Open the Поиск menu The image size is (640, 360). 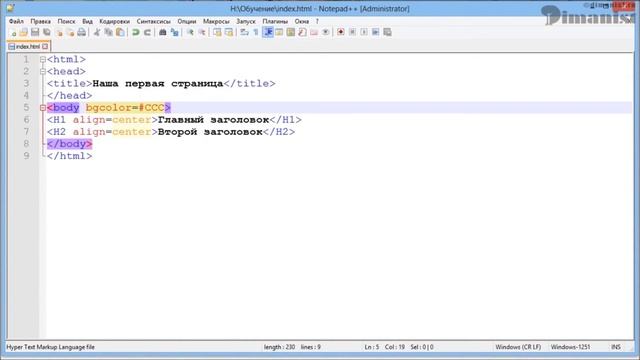pyautogui.click(x=66, y=21)
